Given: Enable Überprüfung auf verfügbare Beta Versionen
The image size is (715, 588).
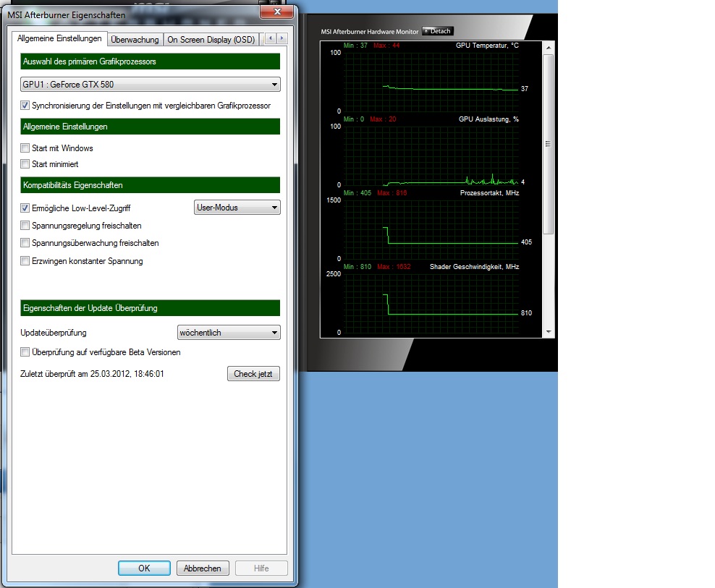Looking at the screenshot, I should coord(25,352).
